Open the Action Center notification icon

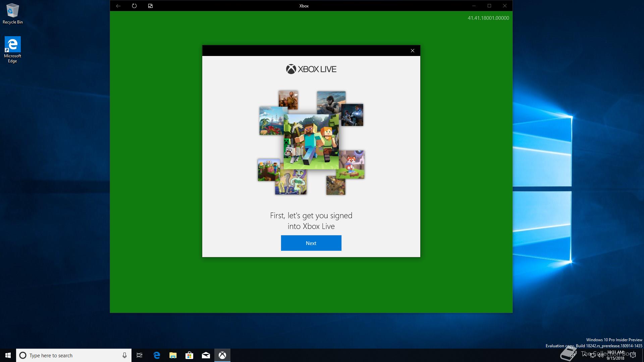tap(633, 355)
